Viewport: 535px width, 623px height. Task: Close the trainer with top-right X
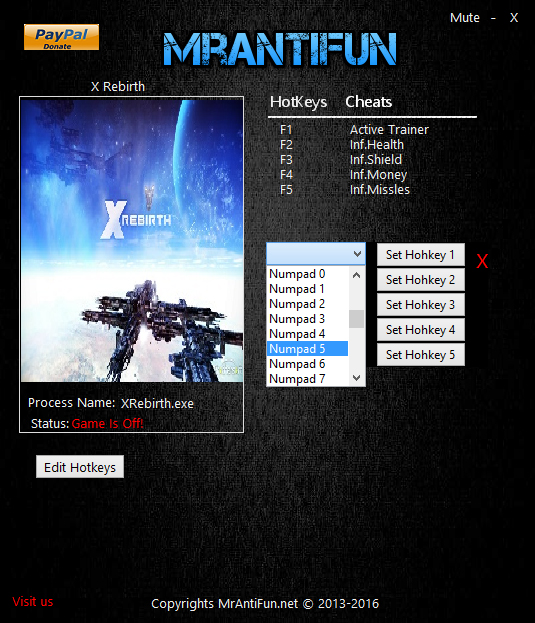514,17
